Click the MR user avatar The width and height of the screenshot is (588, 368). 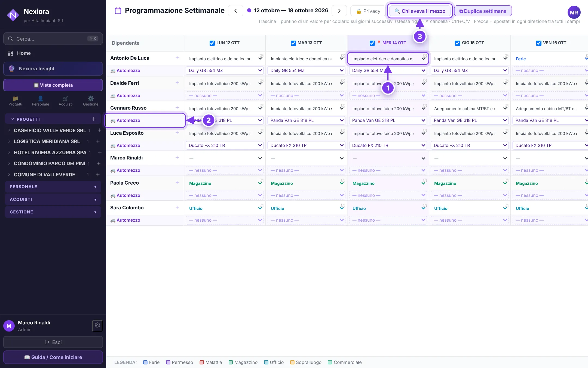[x=574, y=13]
